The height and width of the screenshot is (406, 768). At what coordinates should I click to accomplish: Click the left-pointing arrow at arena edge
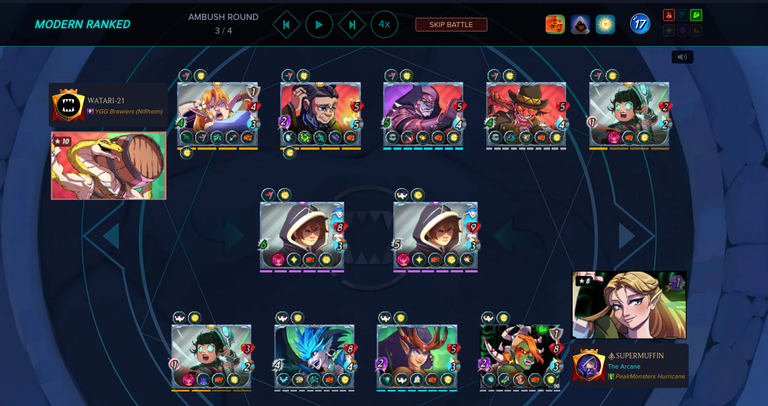point(111,236)
